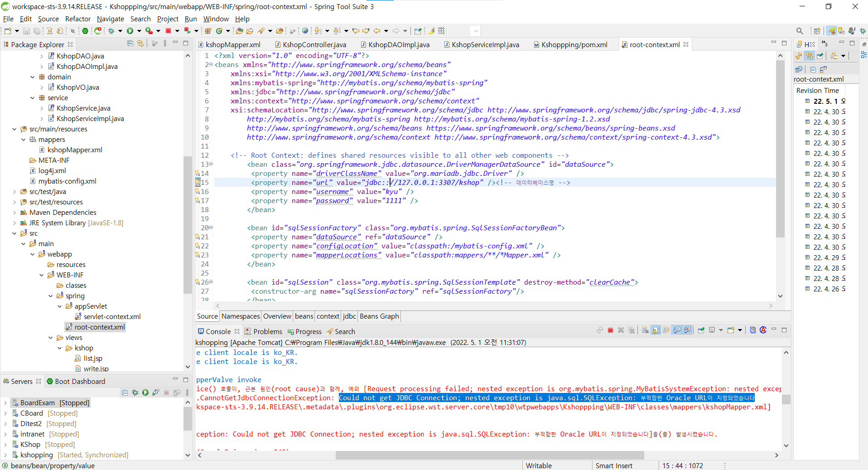Open the Navigate menu
The height and width of the screenshot is (470, 868).
pos(111,19)
